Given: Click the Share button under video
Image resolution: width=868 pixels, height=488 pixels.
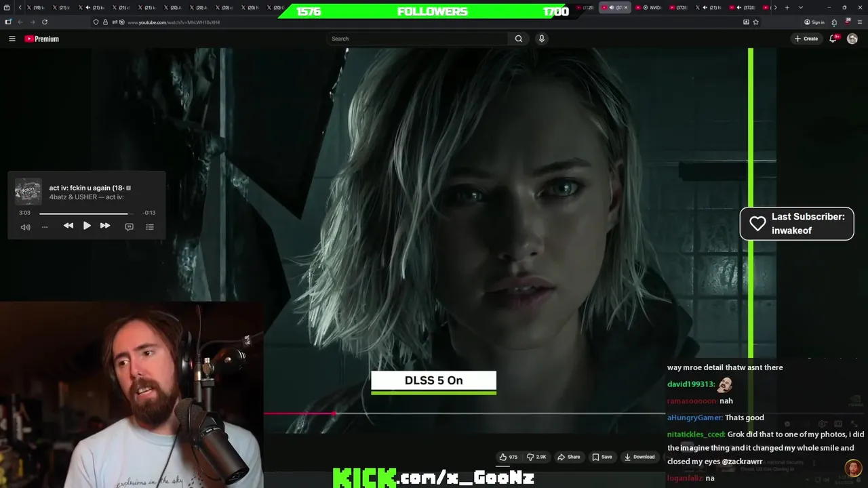Looking at the screenshot, I should 569,457.
